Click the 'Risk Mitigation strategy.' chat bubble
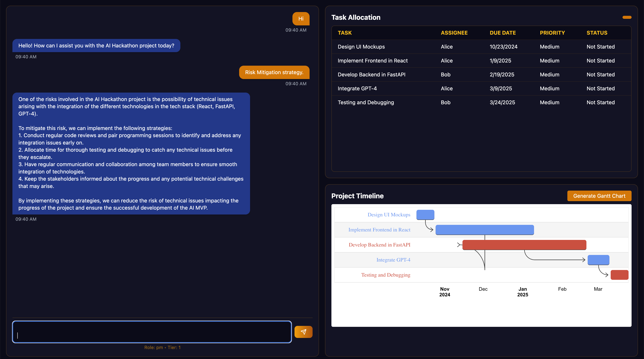 tap(274, 72)
